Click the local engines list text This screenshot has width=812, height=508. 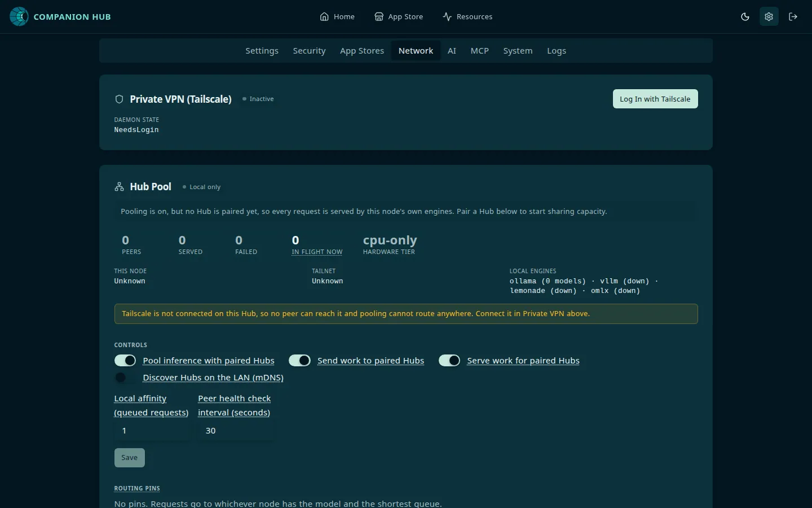coord(584,286)
